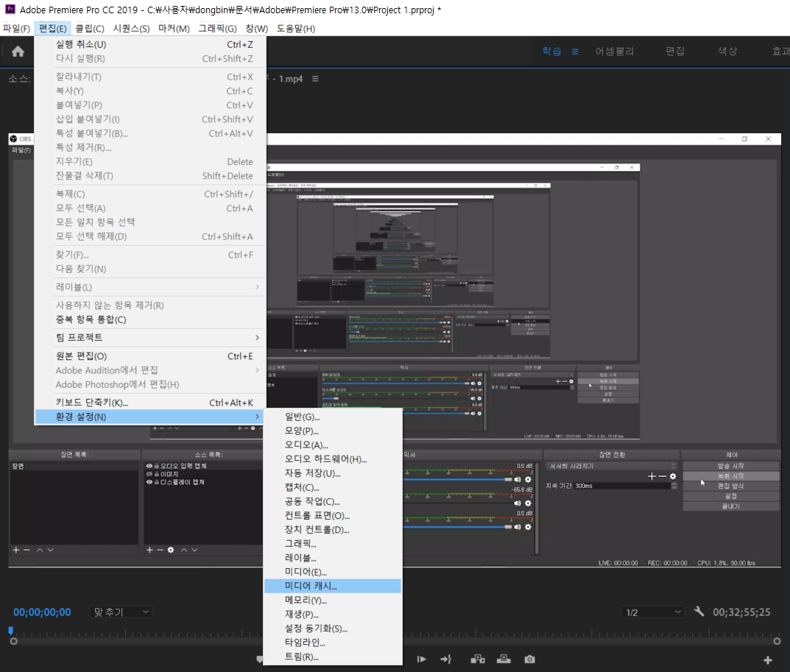Viewport: 790px width, 672px height.
Task: Toggle lock on 디스플레이 캡쳐 source
Action: click(x=157, y=482)
